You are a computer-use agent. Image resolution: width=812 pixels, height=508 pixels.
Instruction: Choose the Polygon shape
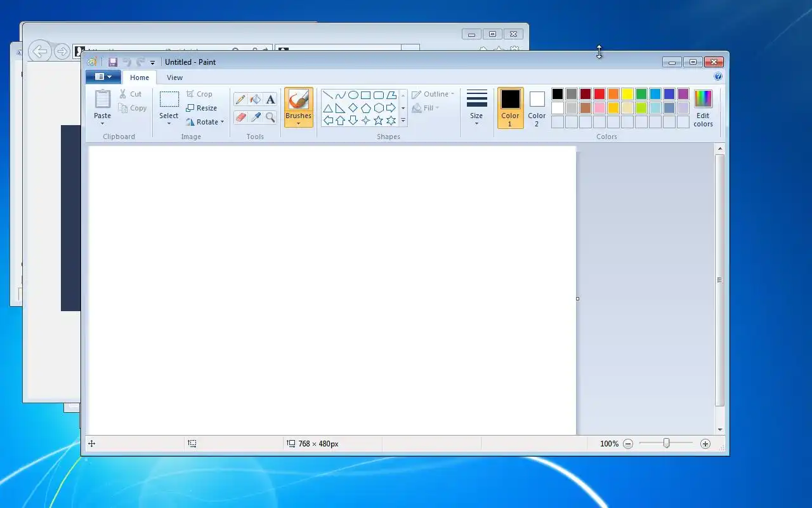391,95
